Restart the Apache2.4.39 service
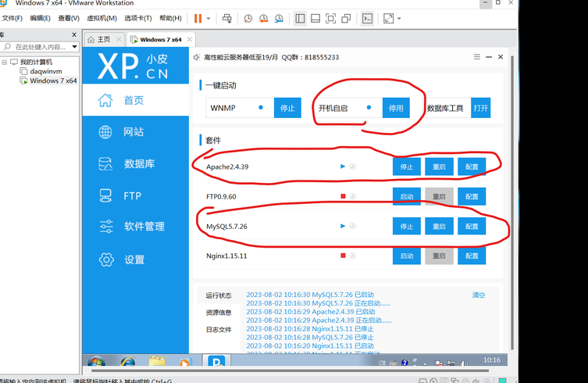 pyautogui.click(x=439, y=166)
